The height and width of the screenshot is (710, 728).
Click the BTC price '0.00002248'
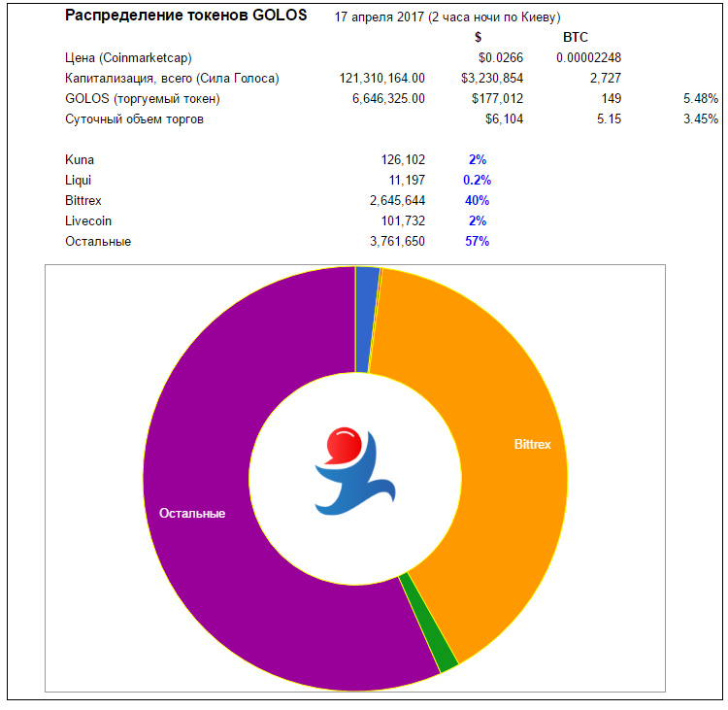pos(588,57)
